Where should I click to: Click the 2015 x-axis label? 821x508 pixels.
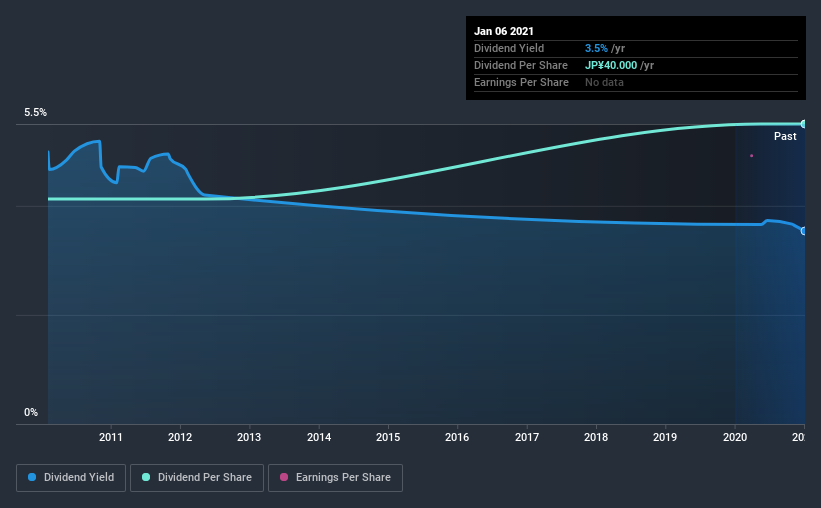click(x=388, y=437)
